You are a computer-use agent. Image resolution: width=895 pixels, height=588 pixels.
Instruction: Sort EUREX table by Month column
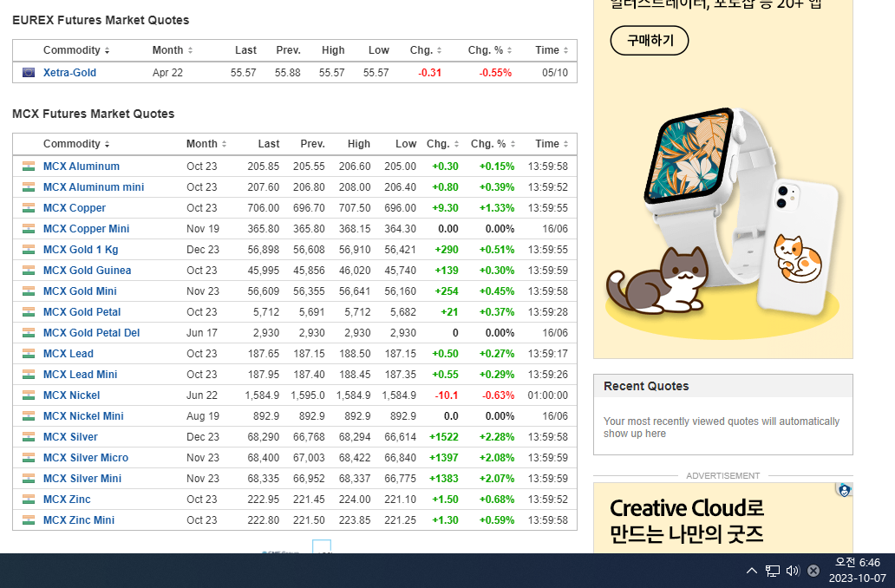173,50
